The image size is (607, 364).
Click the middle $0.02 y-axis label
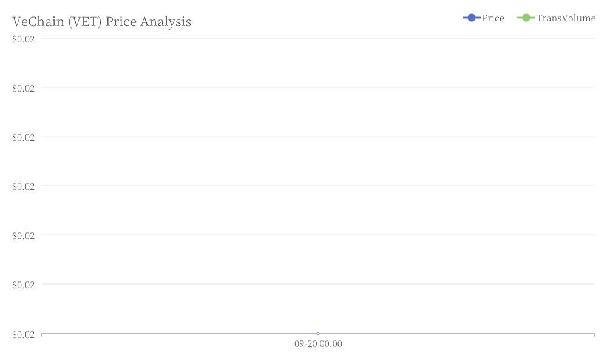pyautogui.click(x=23, y=186)
